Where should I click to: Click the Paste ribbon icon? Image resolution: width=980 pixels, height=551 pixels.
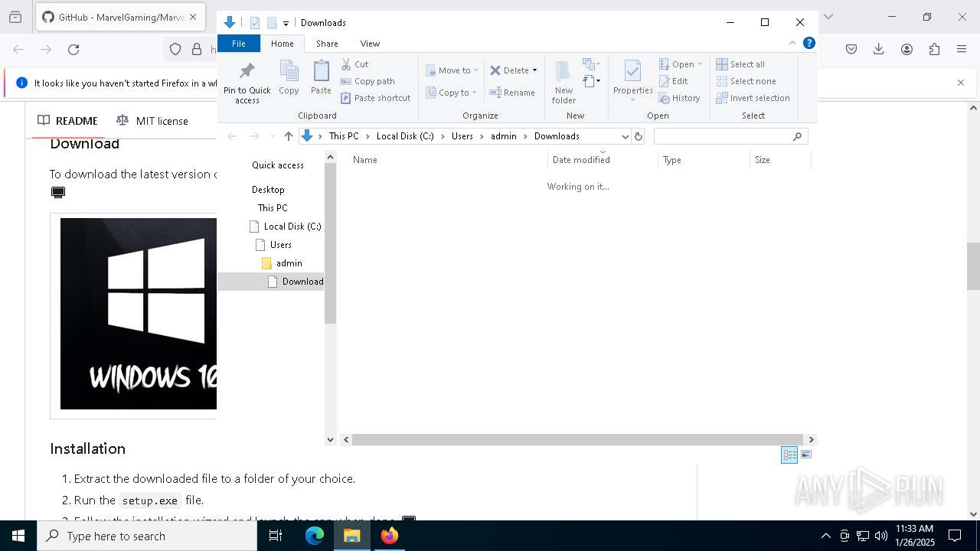pyautogui.click(x=321, y=78)
